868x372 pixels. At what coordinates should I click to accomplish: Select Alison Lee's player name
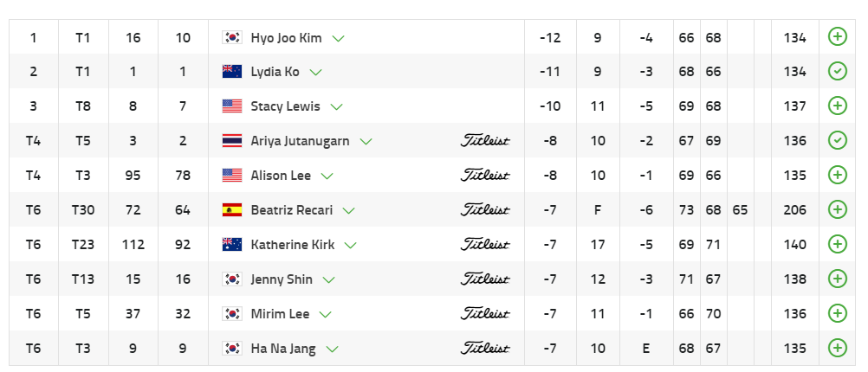click(x=280, y=176)
